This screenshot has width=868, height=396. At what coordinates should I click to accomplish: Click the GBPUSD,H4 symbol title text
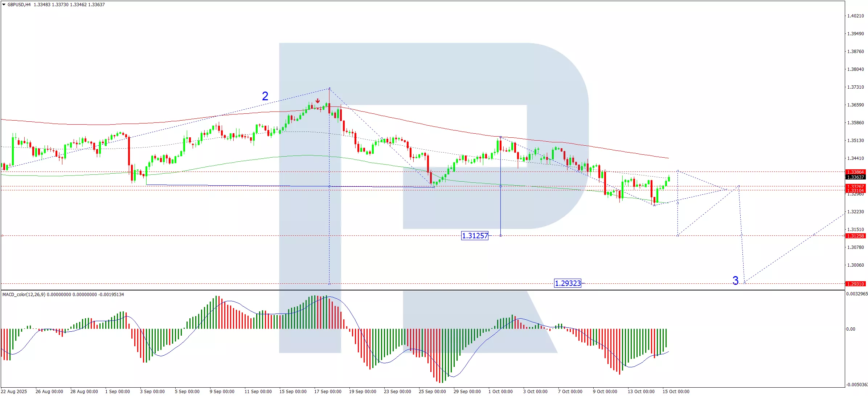(19, 5)
